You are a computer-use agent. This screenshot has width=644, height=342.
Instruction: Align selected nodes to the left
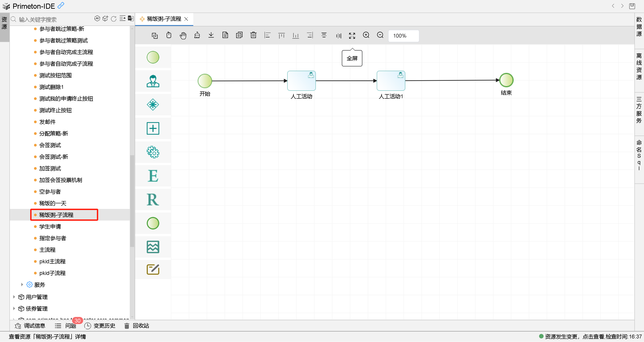(268, 35)
